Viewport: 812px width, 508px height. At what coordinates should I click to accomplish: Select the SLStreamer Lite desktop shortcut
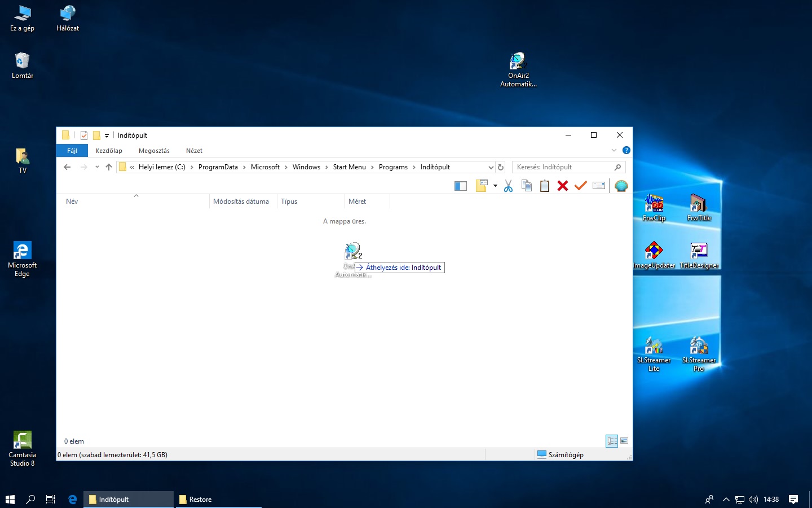[654, 354]
